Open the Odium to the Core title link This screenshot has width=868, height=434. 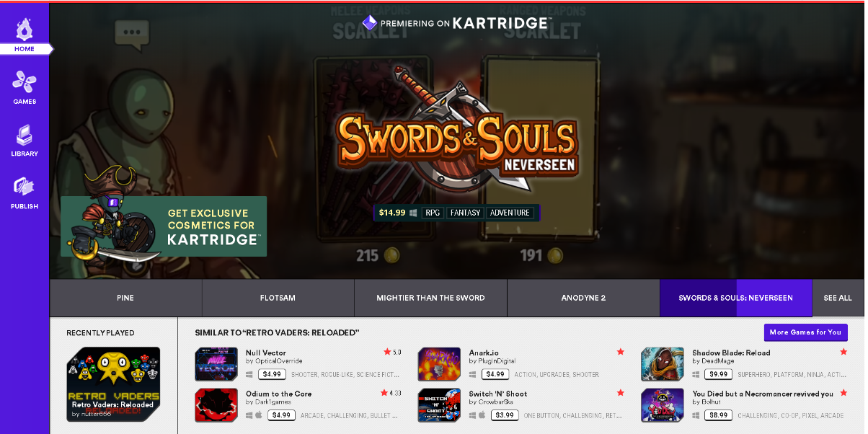278,394
